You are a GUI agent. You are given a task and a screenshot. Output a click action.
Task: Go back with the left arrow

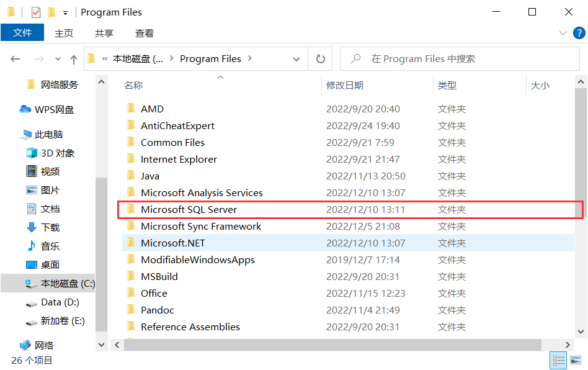16,59
